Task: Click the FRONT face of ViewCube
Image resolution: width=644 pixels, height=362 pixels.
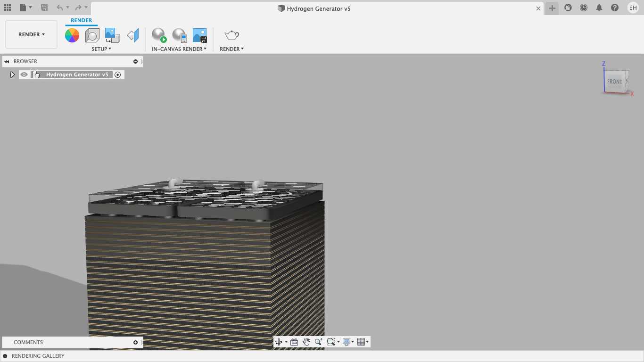Action: [615, 82]
